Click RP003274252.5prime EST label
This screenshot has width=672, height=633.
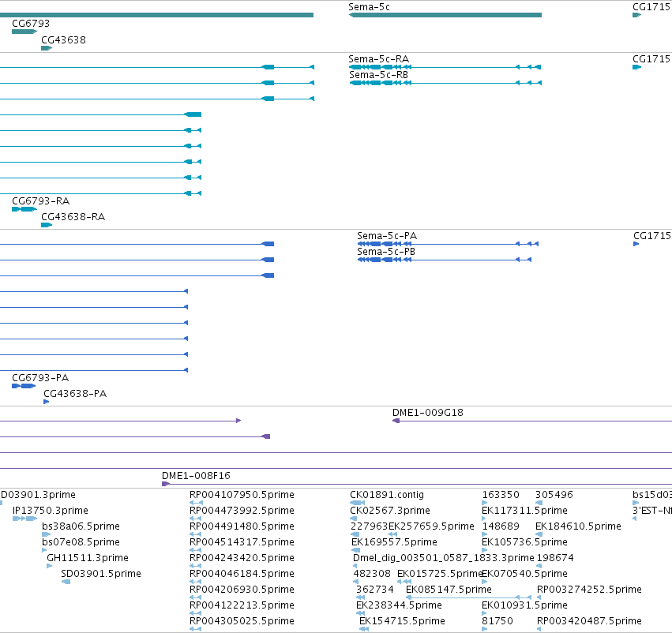pos(589,590)
